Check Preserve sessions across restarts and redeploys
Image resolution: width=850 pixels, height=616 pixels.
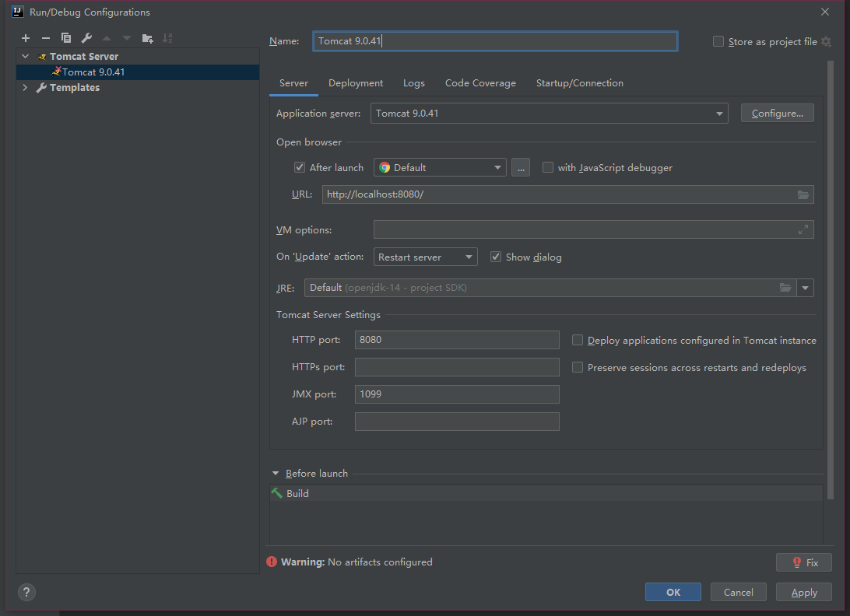click(578, 367)
